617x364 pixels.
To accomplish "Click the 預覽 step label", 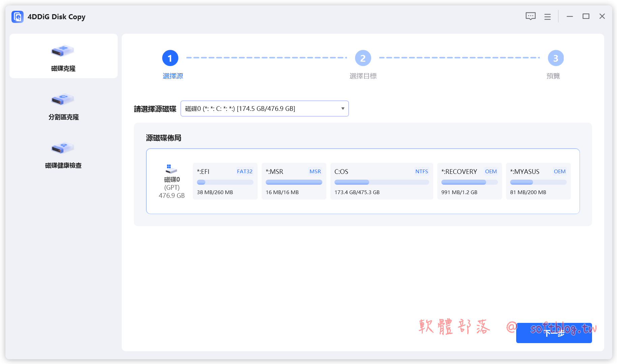I will pos(553,76).
